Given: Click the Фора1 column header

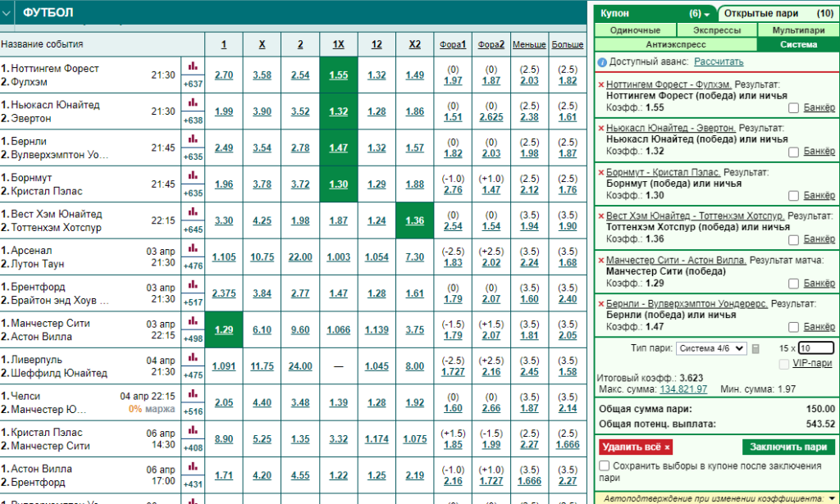Looking at the screenshot, I should tap(453, 44).
